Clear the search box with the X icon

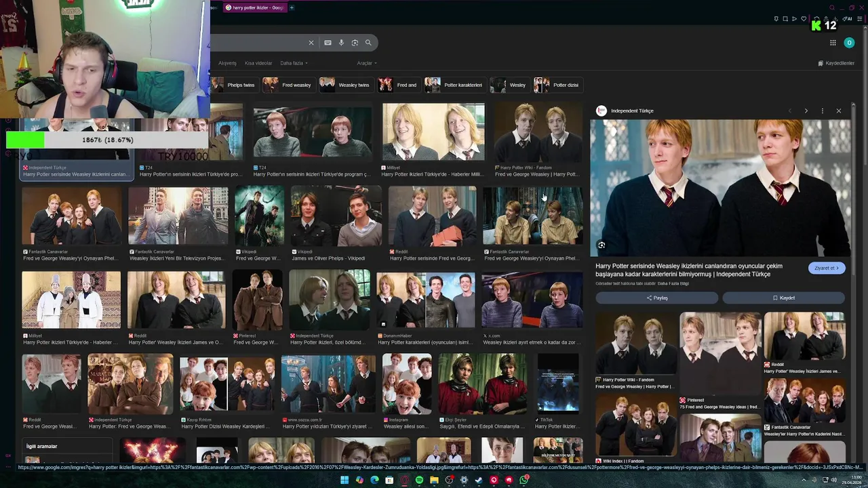311,43
